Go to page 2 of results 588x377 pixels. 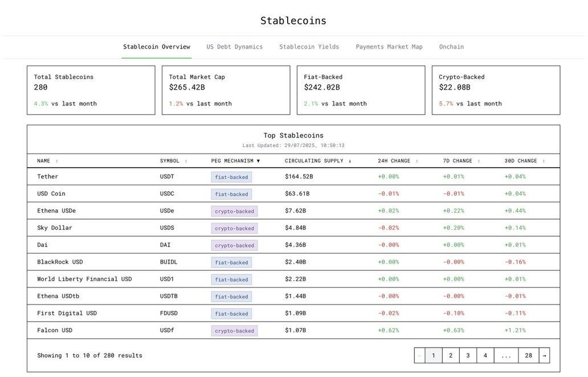[451, 355]
